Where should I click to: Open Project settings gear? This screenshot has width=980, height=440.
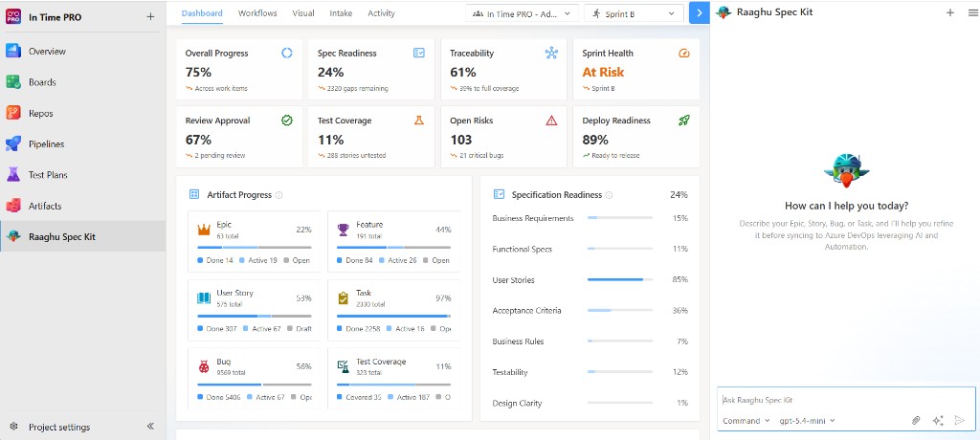point(13,427)
